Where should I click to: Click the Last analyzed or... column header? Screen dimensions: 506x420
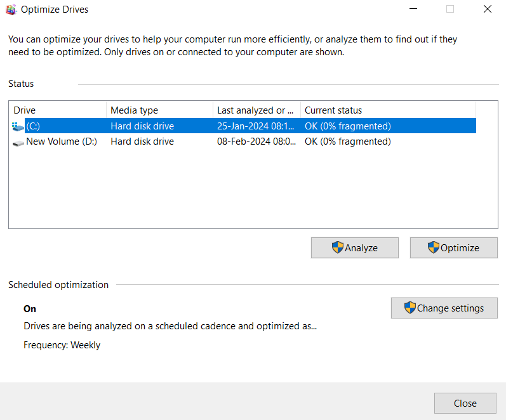coord(257,110)
